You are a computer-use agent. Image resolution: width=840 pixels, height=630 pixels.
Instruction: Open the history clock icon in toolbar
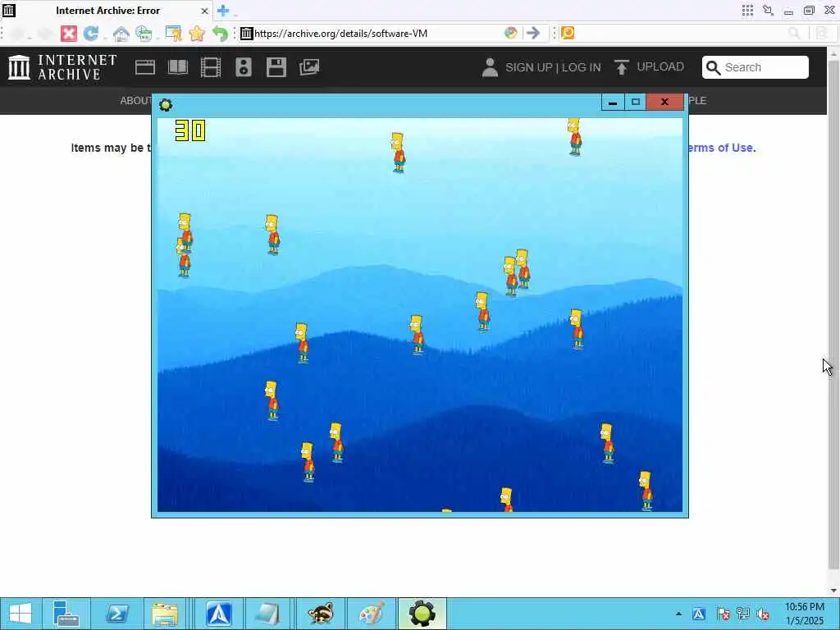click(144, 34)
